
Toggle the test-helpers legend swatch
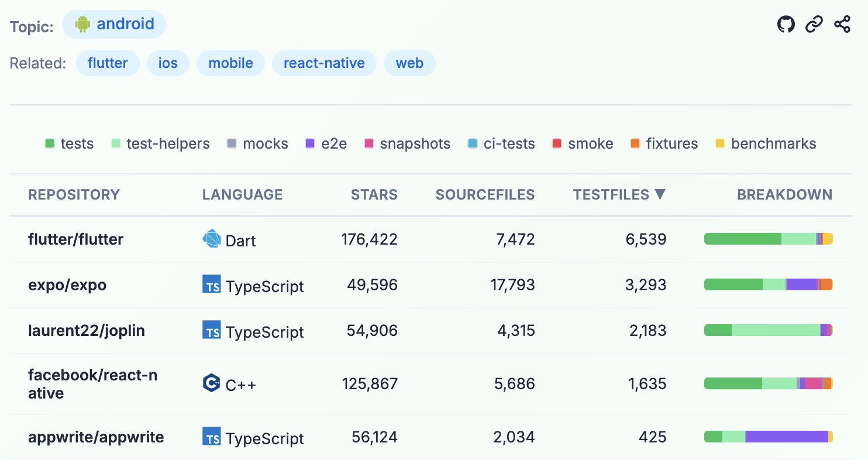(116, 144)
